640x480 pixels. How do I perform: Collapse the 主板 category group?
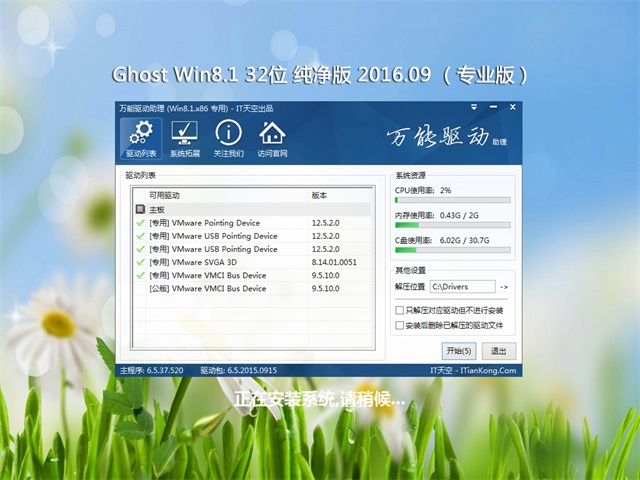[140, 210]
